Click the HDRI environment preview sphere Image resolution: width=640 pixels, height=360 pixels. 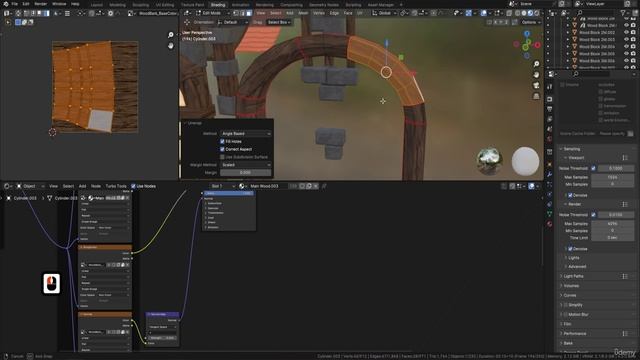490,161
